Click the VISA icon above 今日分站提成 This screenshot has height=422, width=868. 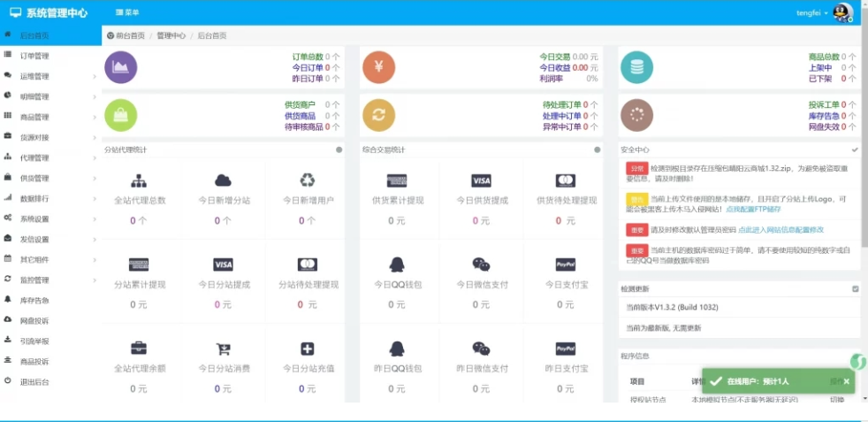[x=223, y=265]
